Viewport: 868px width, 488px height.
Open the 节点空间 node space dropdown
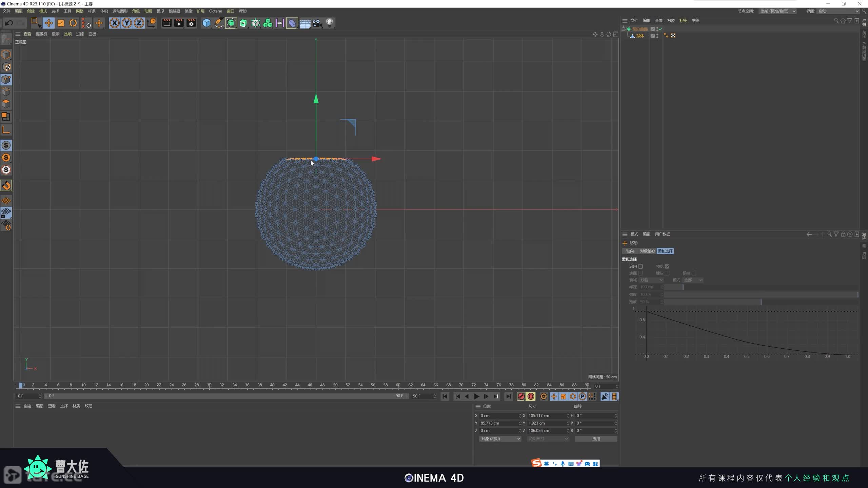click(777, 11)
